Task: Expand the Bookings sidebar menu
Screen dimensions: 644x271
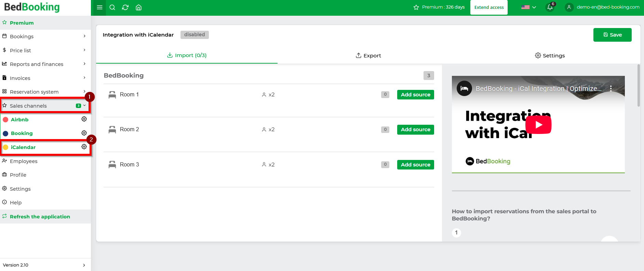Action: (x=45, y=37)
